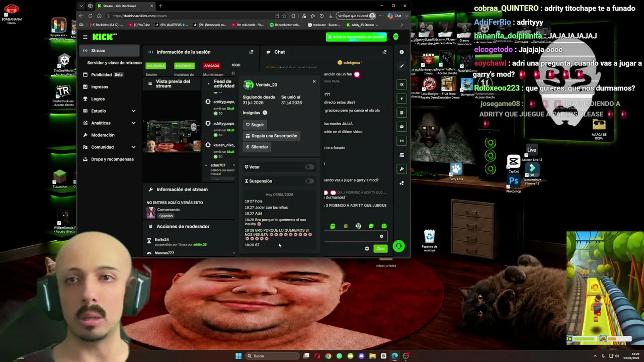
Task: Click the Spanish language tag
Action: coord(166,216)
